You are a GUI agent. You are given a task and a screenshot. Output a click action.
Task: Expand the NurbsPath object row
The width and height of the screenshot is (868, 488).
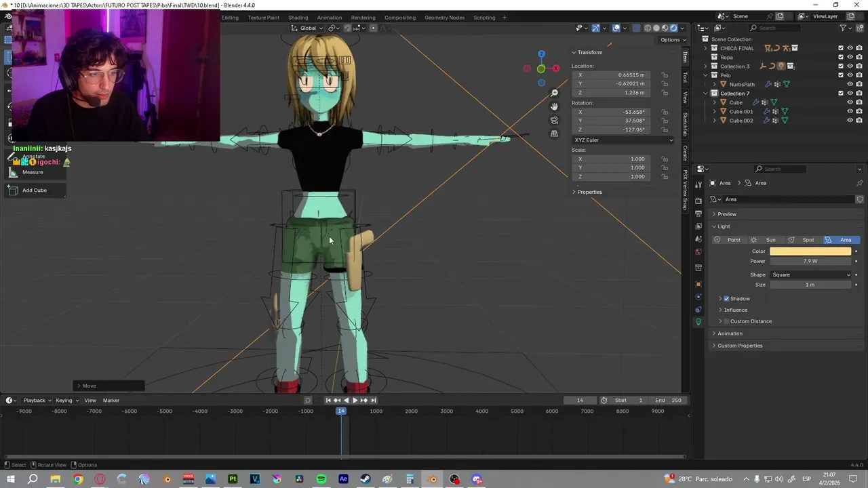(x=714, y=85)
